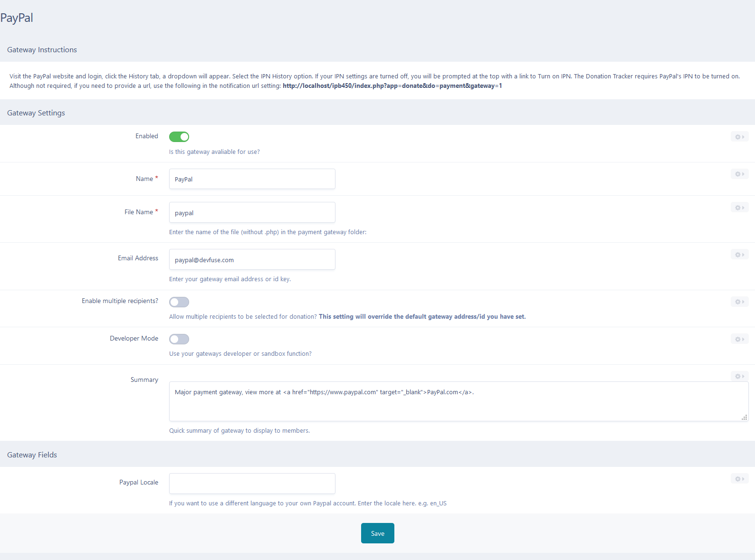Click the PayPal page title
Viewport: 755px width, 560px height.
(17, 18)
